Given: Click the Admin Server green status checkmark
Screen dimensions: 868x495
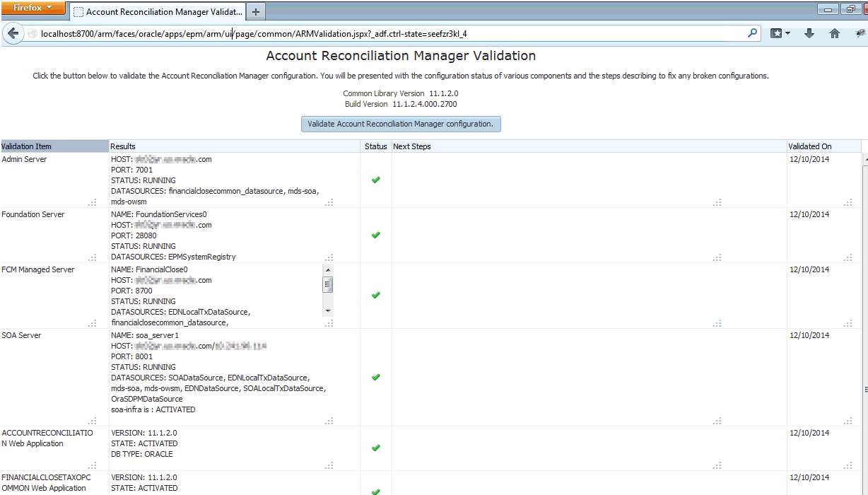Looking at the screenshot, I should pos(376,180).
